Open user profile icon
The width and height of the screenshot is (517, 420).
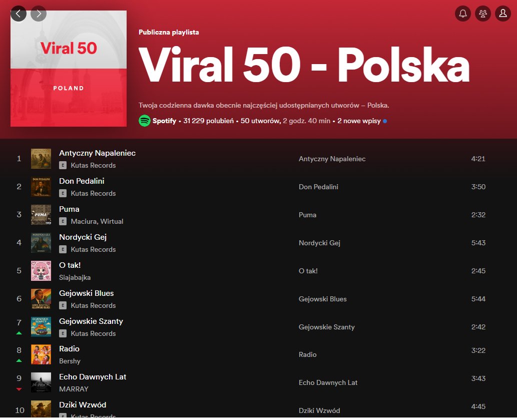point(503,14)
